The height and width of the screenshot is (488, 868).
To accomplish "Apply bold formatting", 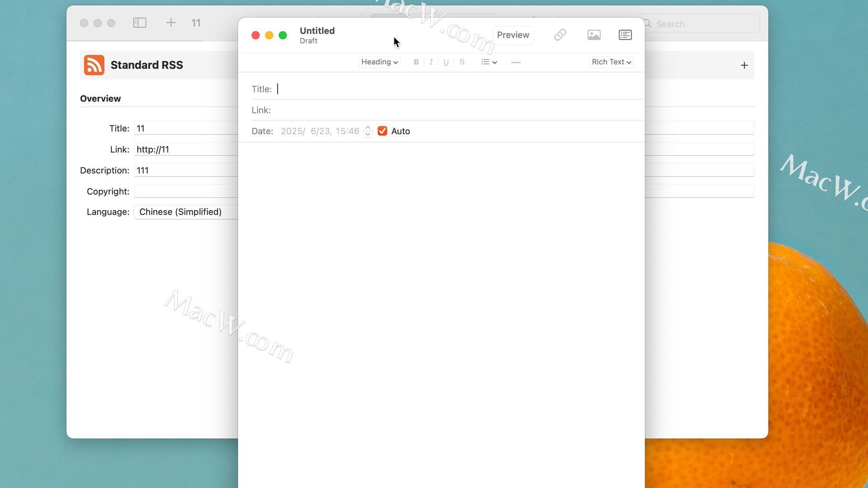I will 416,62.
